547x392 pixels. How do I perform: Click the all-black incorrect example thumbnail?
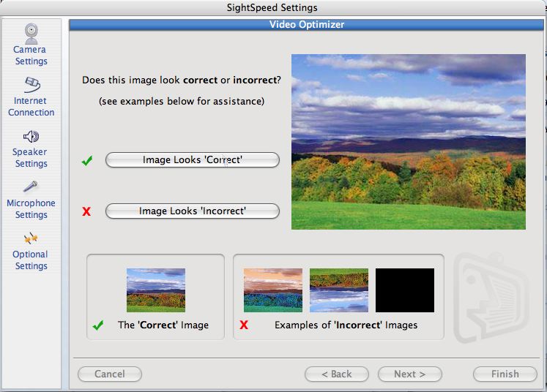405,290
